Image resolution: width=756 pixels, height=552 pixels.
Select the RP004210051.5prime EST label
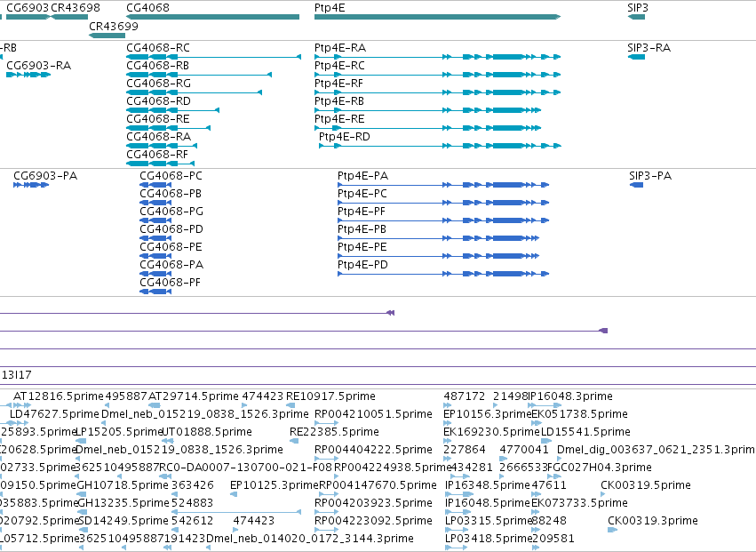[x=373, y=414]
